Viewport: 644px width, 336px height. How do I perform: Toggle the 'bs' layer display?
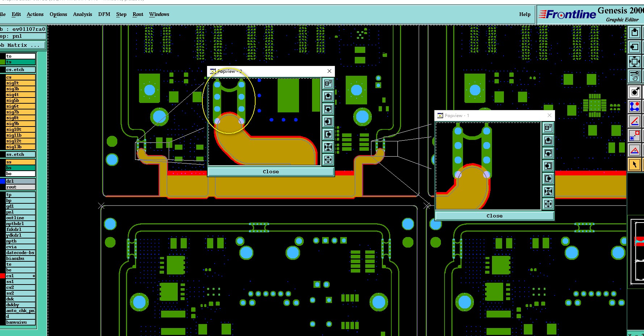point(21,168)
